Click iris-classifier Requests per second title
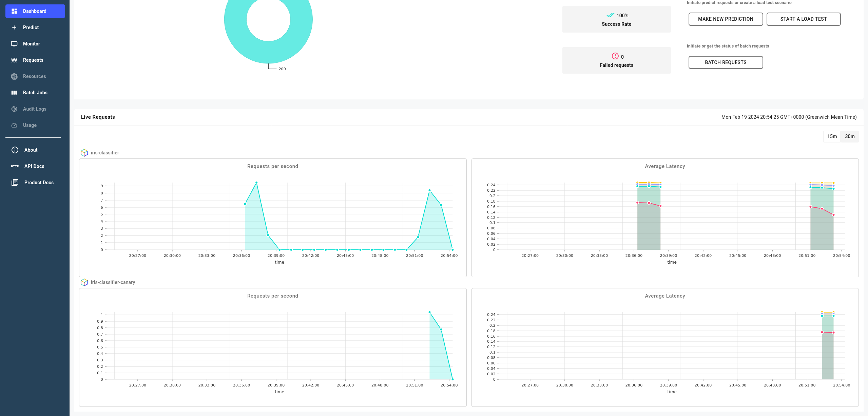The width and height of the screenshot is (868, 416). (273, 166)
